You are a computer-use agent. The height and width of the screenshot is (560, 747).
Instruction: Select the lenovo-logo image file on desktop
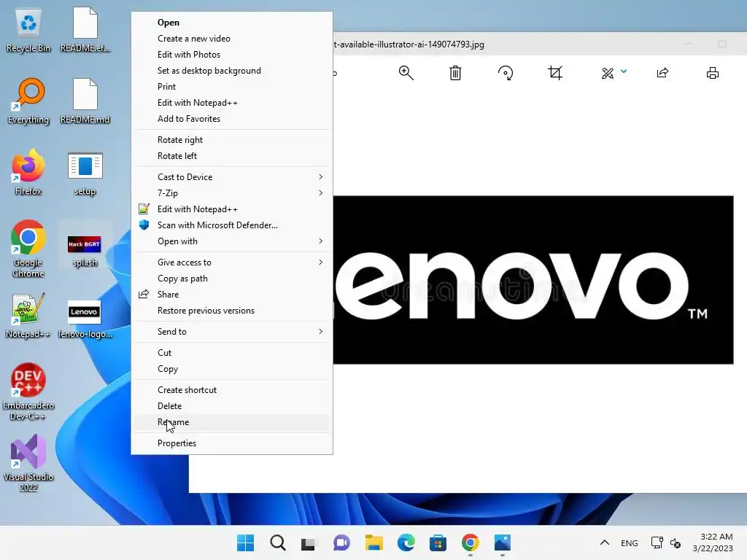point(85,319)
